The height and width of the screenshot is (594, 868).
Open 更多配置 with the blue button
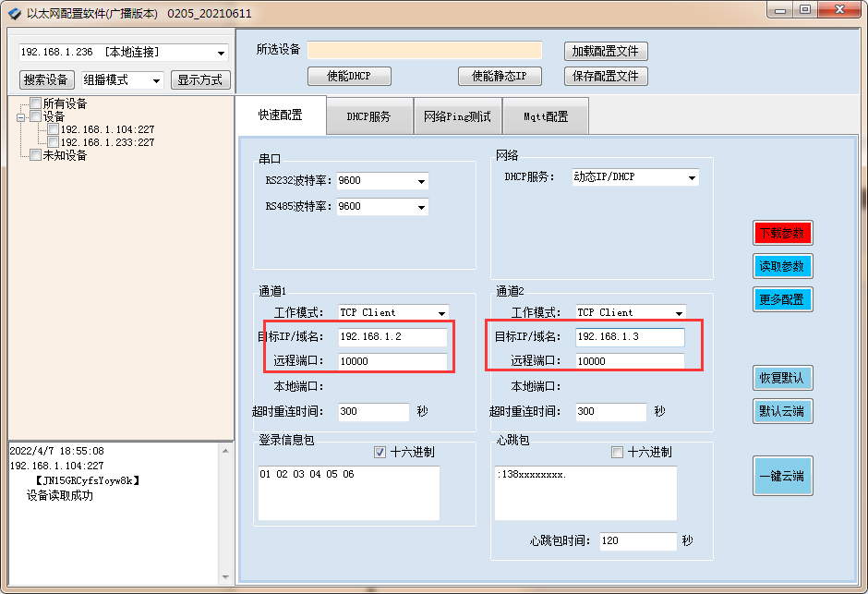tap(782, 298)
